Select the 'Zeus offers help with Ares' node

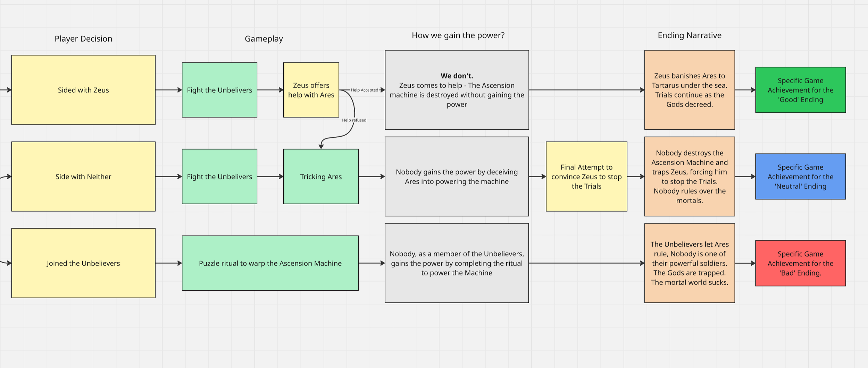pyautogui.click(x=311, y=90)
